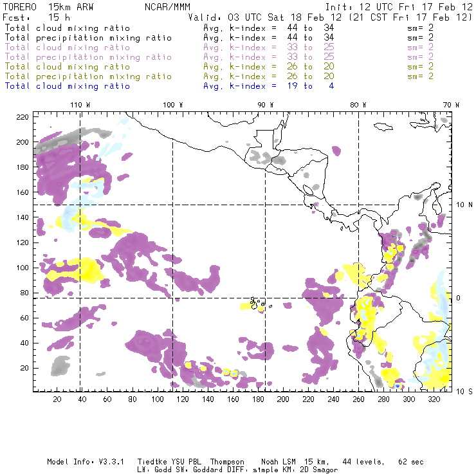Click first black 'Avg. k-index = 44 to 34'
Screen dimensions: 476x476
tap(269, 28)
